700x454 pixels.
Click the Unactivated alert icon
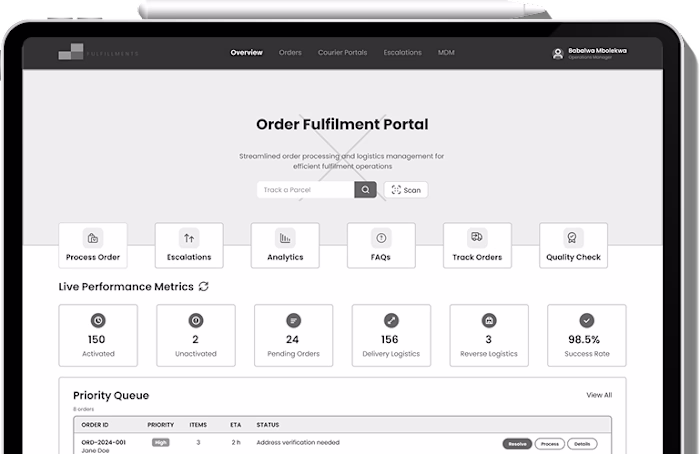[196, 320]
